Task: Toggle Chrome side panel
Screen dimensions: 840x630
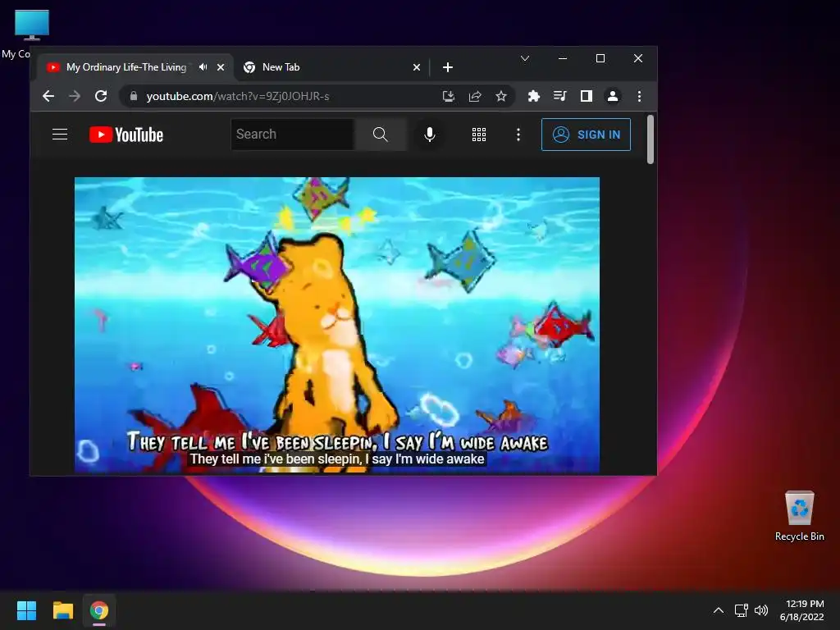Action: click(586, 97)
